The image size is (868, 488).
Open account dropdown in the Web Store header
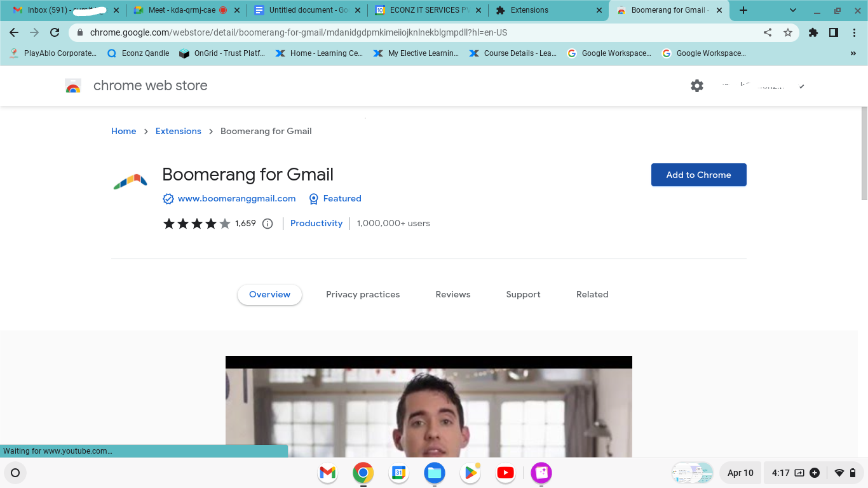pos(802,86)
